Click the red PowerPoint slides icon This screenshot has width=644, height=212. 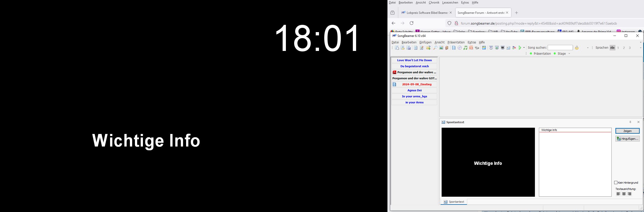tap(471, 48)
